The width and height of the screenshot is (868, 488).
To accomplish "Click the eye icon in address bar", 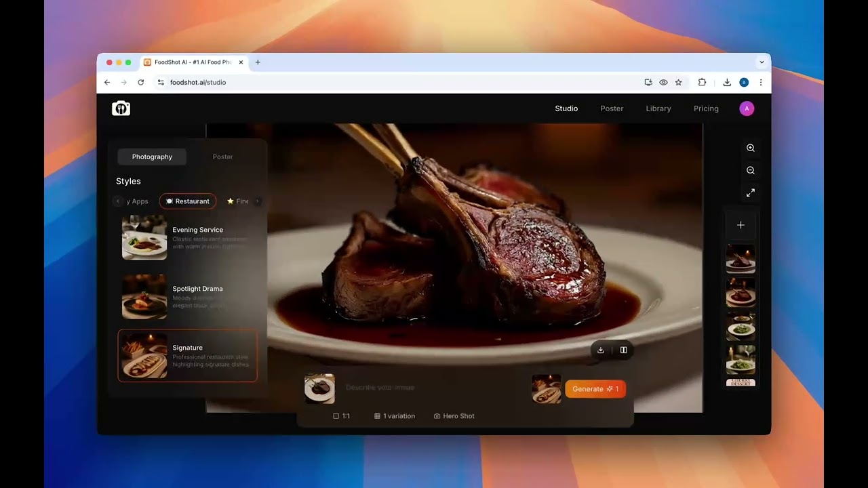I will click(663, 82).
